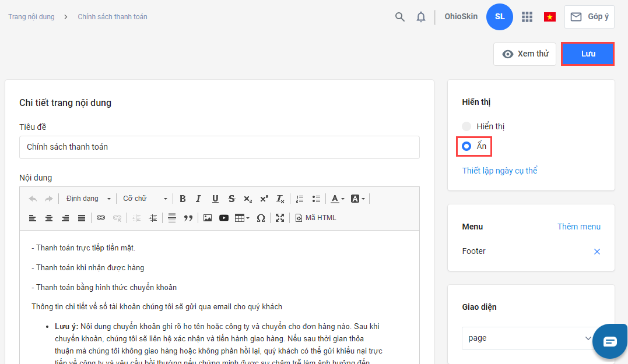The width and height of the screenshot is (628, 364).
Task: Go to 'Trang nội dung' breadcrumb
Action: pos(31,17)
